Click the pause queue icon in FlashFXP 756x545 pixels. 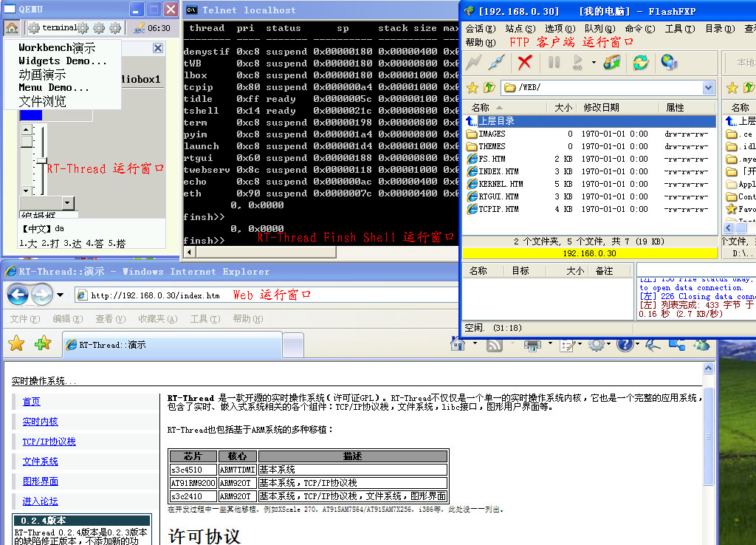tap(554, 62)
